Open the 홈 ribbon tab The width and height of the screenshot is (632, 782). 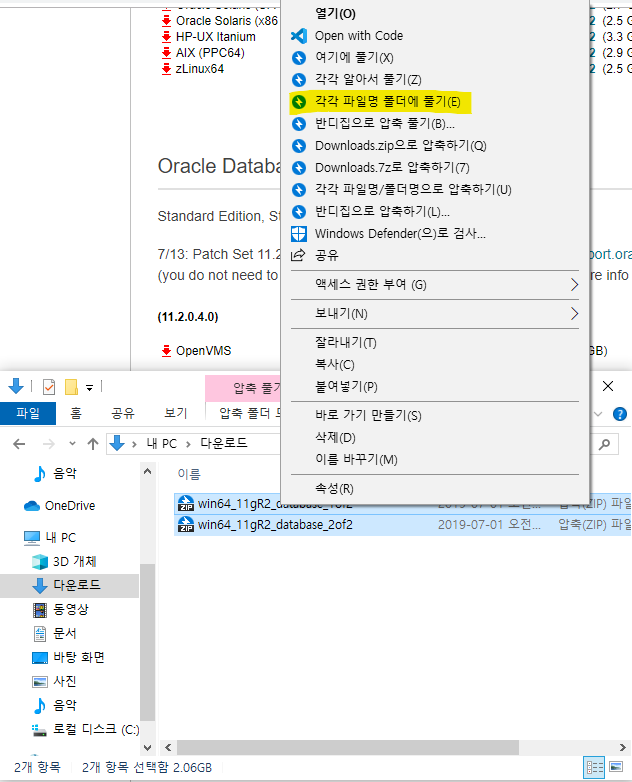(76, 413)
